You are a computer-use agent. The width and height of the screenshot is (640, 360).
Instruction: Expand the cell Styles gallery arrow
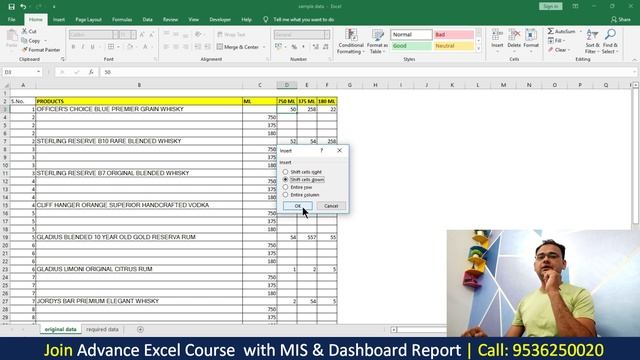tap(478, 49)
